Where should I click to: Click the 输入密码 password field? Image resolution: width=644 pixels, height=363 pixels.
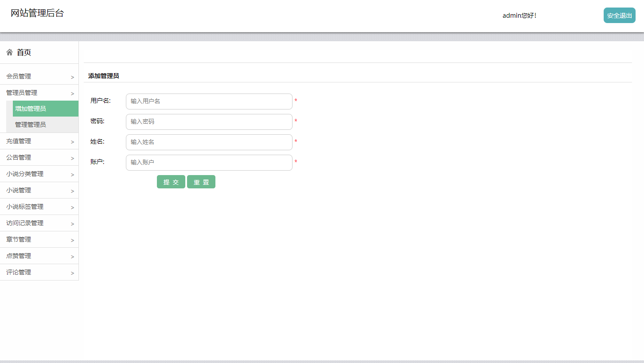click(x=209, y=122)
